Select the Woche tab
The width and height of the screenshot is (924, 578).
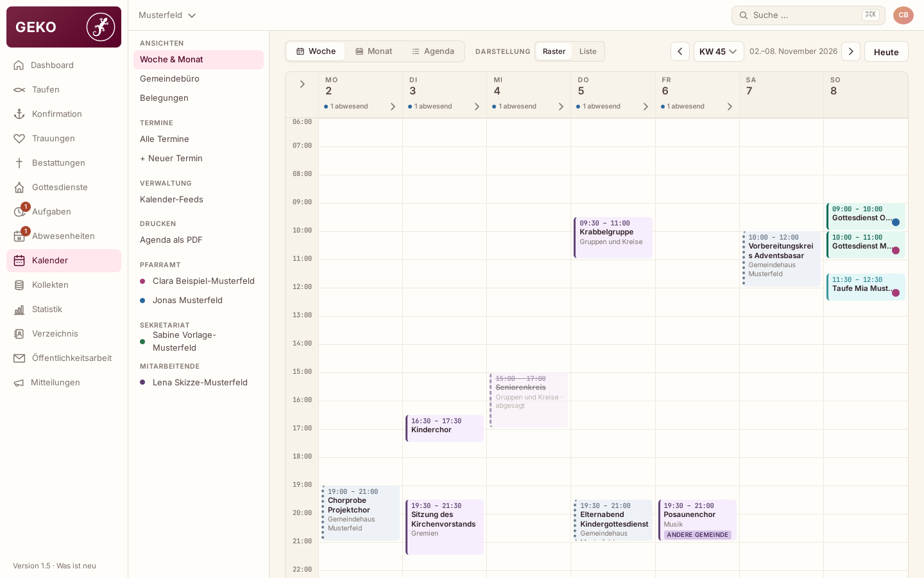[x=316, y=51]
